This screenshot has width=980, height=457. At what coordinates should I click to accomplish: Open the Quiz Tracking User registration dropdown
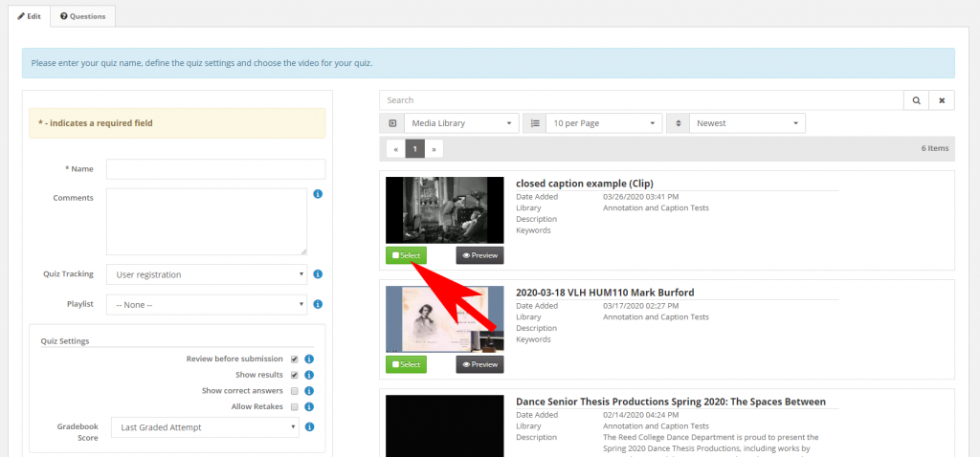[207, 274]
